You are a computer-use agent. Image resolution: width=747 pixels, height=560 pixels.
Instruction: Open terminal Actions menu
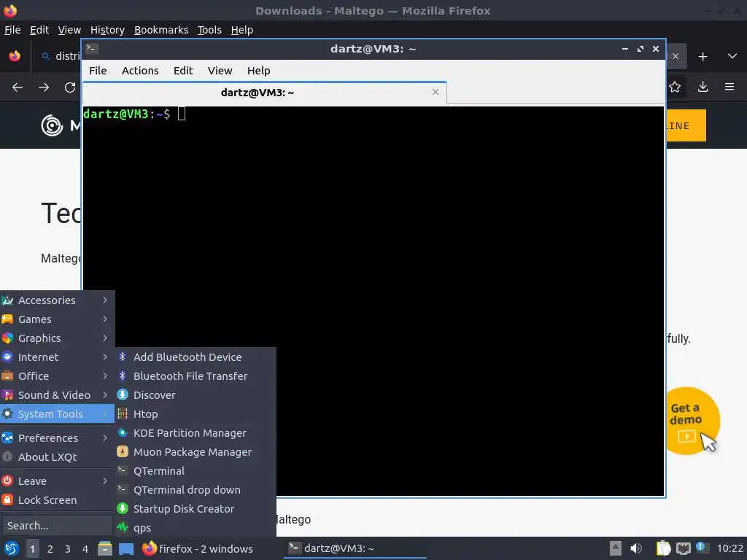pyautogui.click(x=140, y=71)
